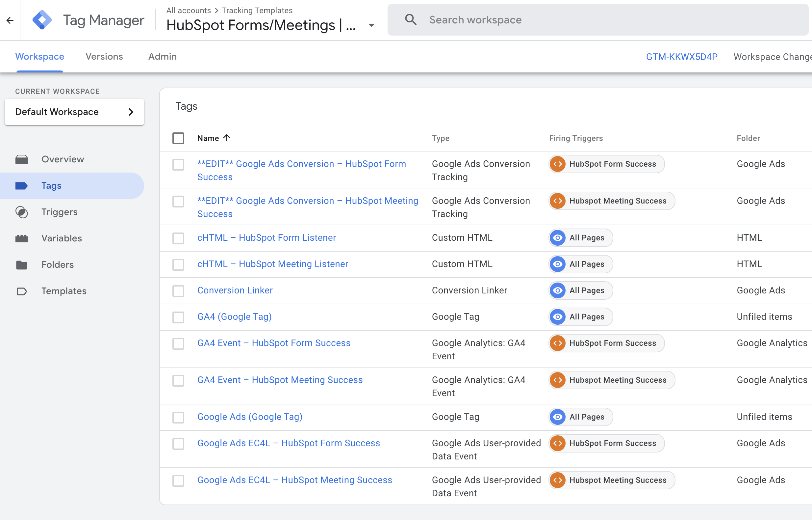The height and width of the screenshot is (520, 812).
Task: Click orange trigger icon in first EDIT Form row
Action: tap(558, 164)
